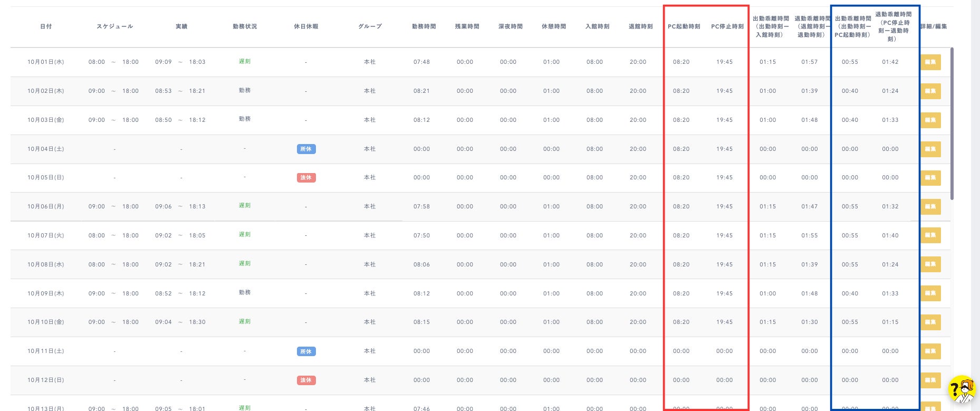Click the 休憩時間 column header
The width and height of the screenshot is (980, 411).
553,26
